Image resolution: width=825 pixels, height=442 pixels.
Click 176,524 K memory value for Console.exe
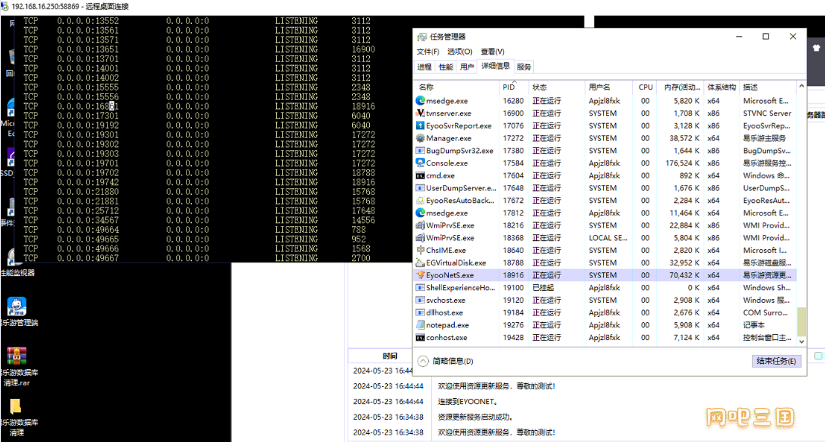tap(682, 163)
